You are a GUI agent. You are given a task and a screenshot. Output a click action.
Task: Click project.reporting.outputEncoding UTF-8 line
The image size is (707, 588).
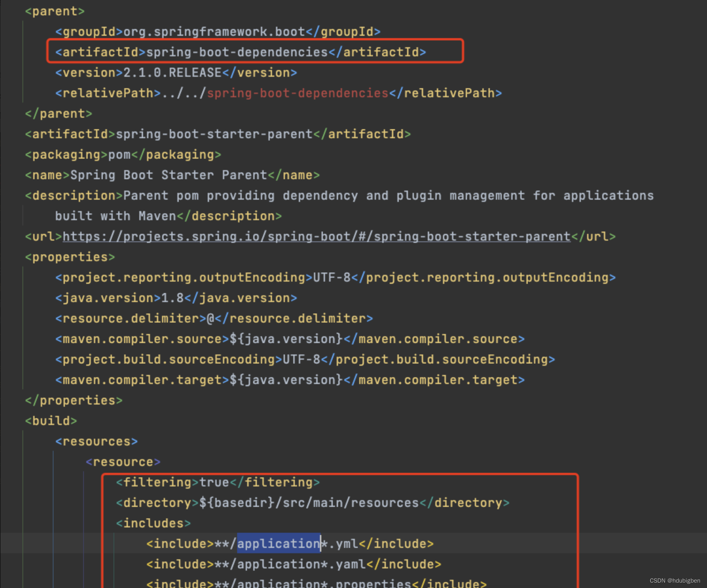[x=335, y=278]
